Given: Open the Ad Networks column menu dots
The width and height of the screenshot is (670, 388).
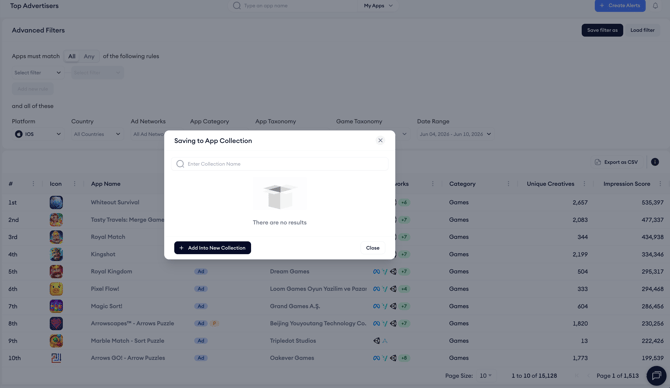Looking at the screenshot, I should [x=432, y=184].
